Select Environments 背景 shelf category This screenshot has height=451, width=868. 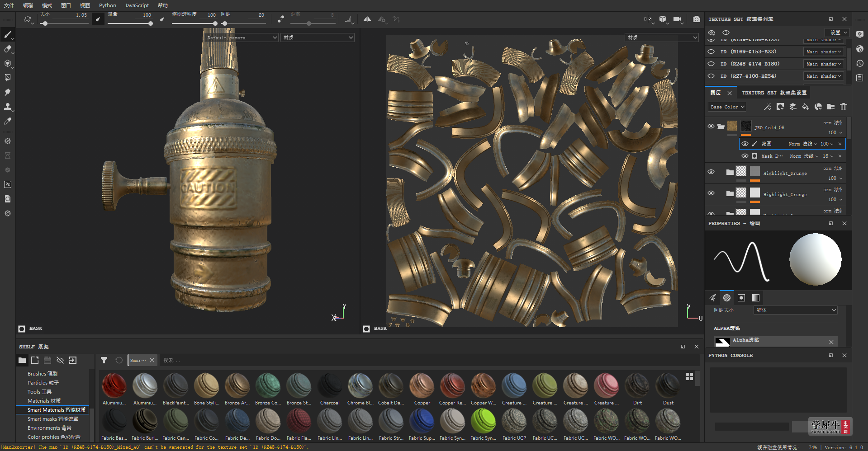(x=50, y=428)
